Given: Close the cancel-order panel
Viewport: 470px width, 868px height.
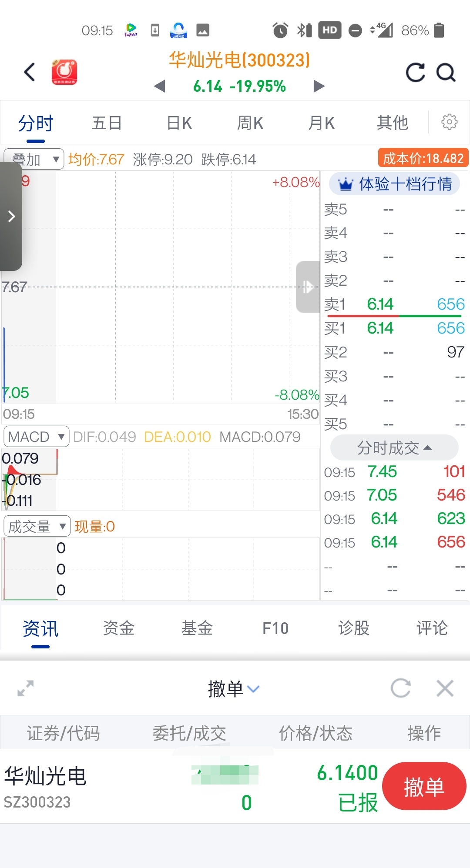Looking at the screenshot, I should click(445, 688).
